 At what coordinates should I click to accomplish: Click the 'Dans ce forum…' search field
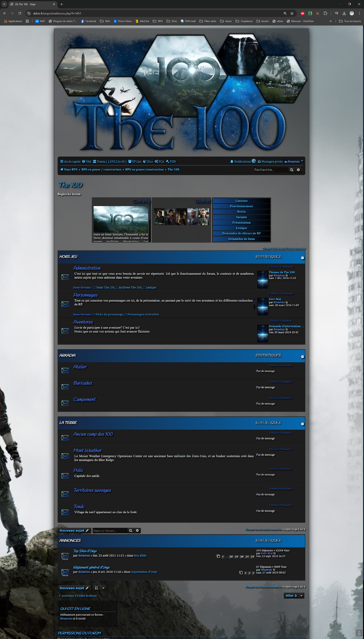pos(110,531)
